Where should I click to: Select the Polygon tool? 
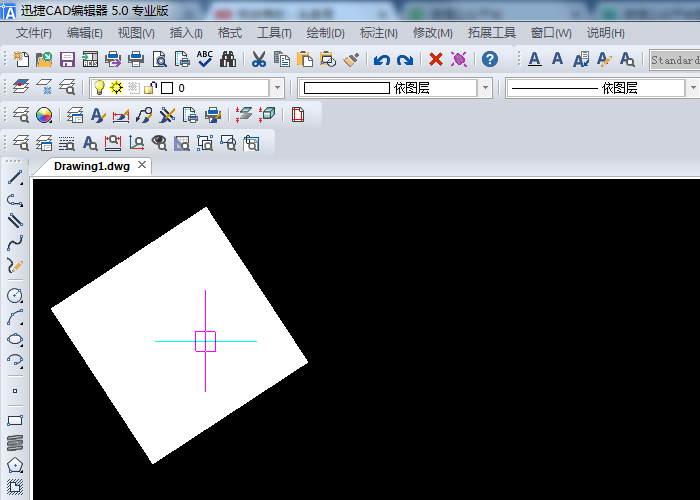coord(15,465)
